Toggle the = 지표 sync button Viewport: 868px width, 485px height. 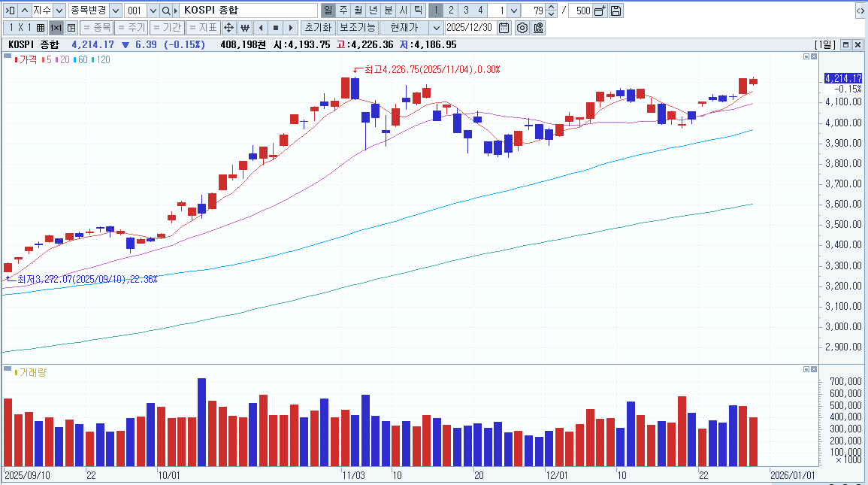pos(203,28)
